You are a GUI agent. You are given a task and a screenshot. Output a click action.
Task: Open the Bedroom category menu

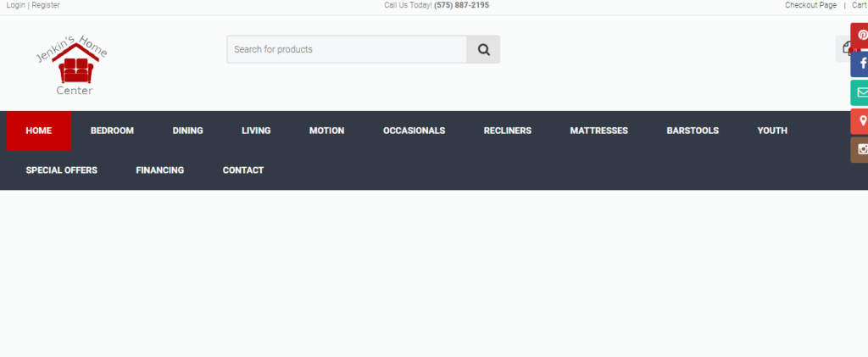click(112, 131)
